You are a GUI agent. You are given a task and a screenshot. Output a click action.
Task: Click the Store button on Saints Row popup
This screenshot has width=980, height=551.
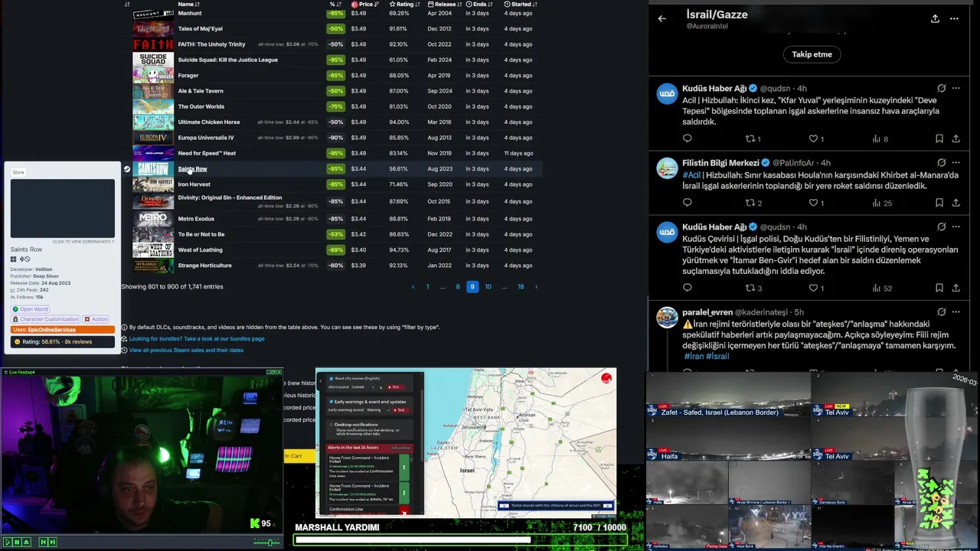[18, 172]
